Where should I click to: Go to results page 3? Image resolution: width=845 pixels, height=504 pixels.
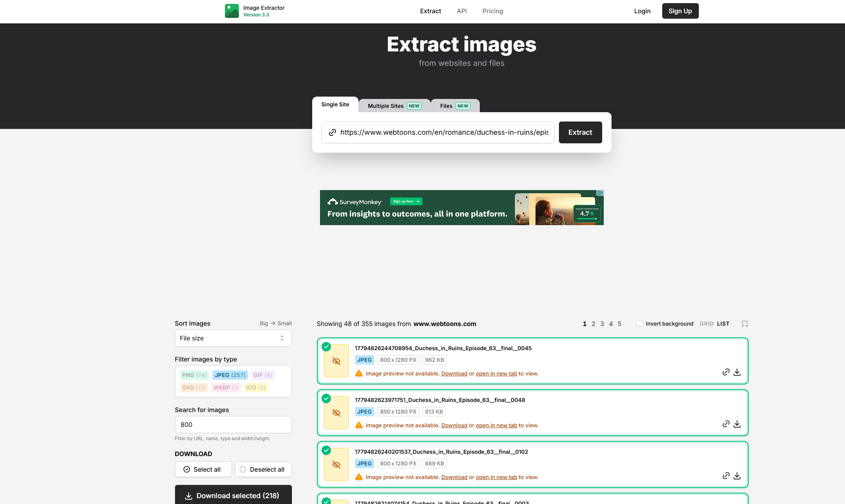pyautogui.click(x=602, y=324)
